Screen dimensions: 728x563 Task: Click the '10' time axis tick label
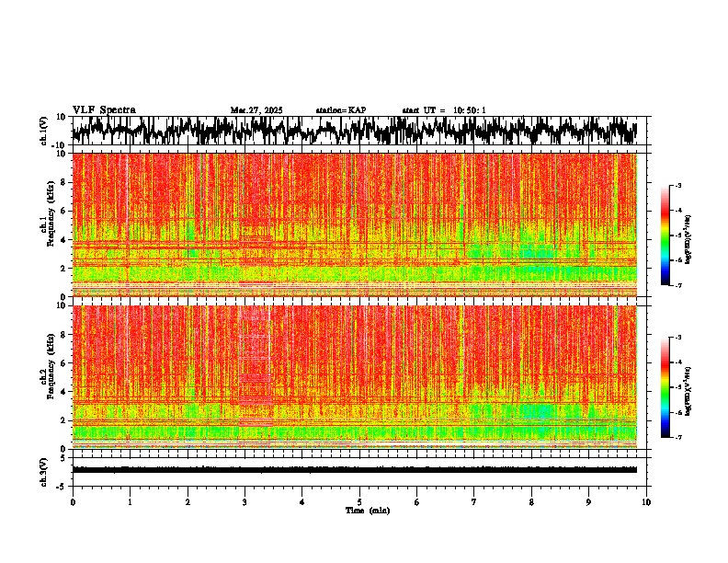(x=646, y=502)
